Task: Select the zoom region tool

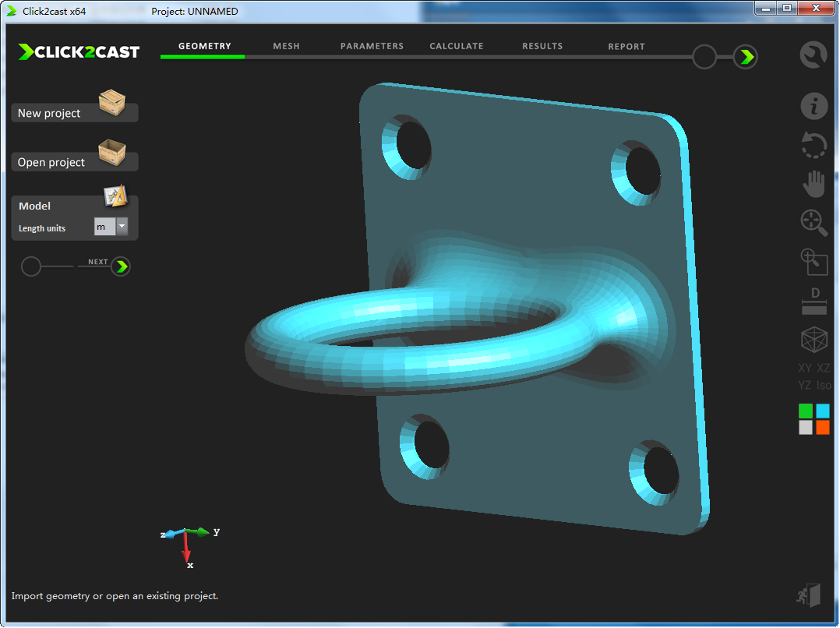Action: coord(814,262)
